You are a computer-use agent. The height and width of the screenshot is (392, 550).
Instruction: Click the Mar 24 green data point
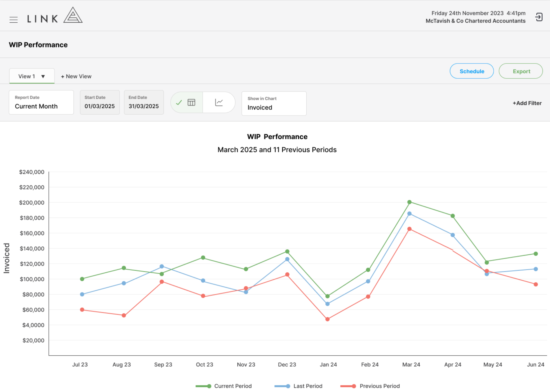(410, 202)
